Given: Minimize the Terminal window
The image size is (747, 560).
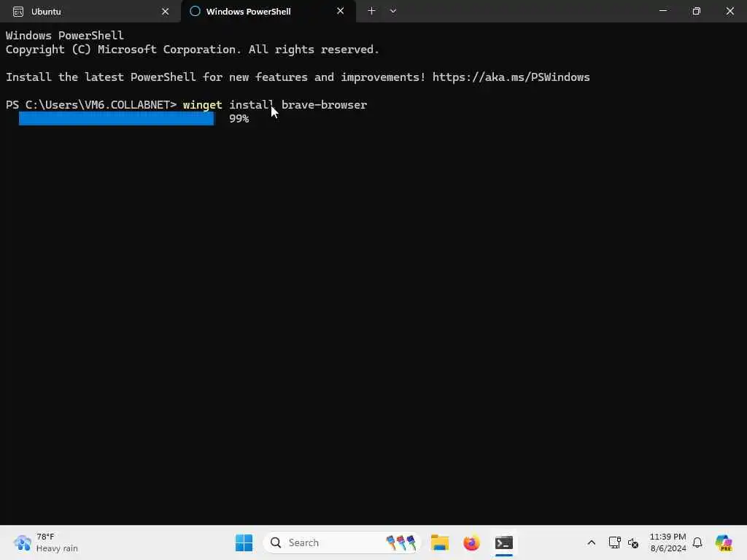Looking at the screenshot, I should (x=662, y=11).
